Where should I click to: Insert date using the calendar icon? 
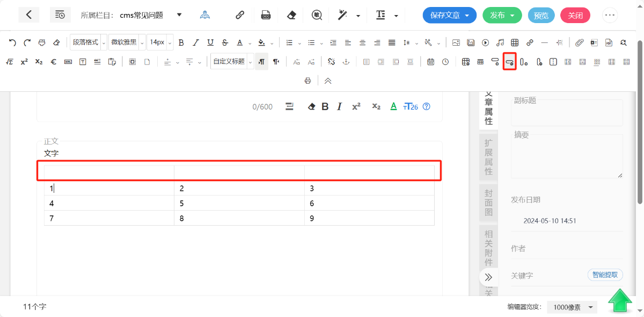point(430,62)
